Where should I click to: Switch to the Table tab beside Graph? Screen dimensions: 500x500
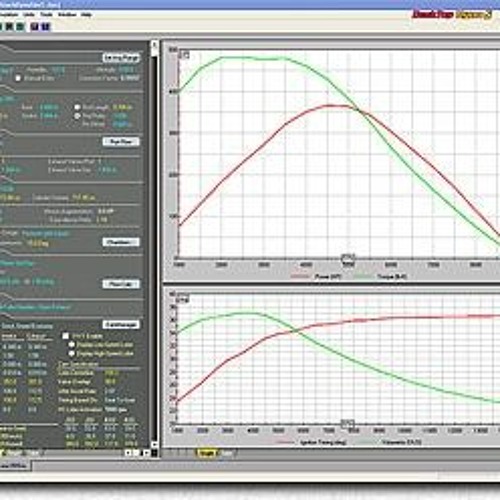227,453
